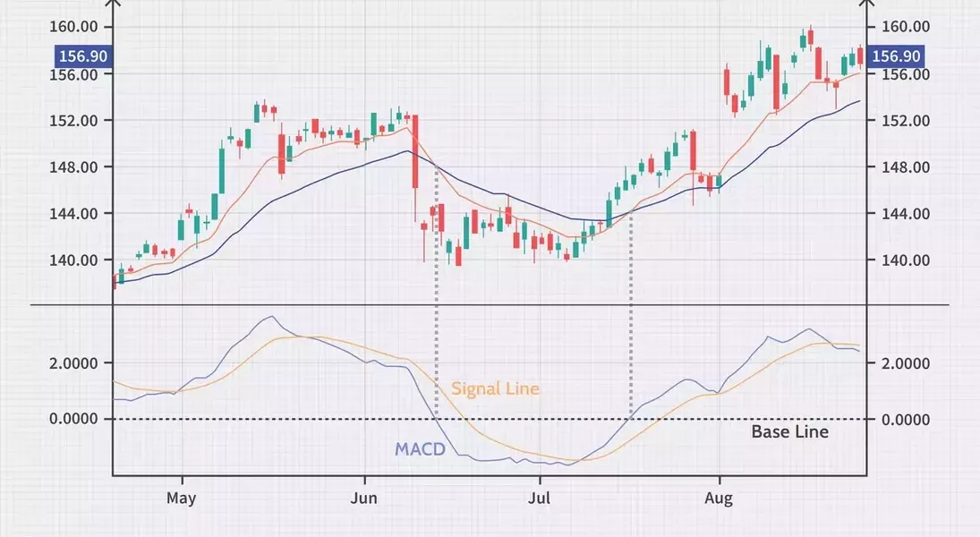The width and height of the screenshot is (980, 537).
Task: Click the left axis 156.00 price label
Action: click(x=73, y=74)
